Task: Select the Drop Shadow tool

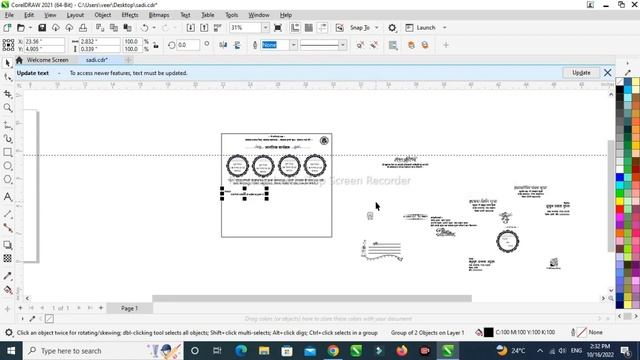Action: point(8,245)
